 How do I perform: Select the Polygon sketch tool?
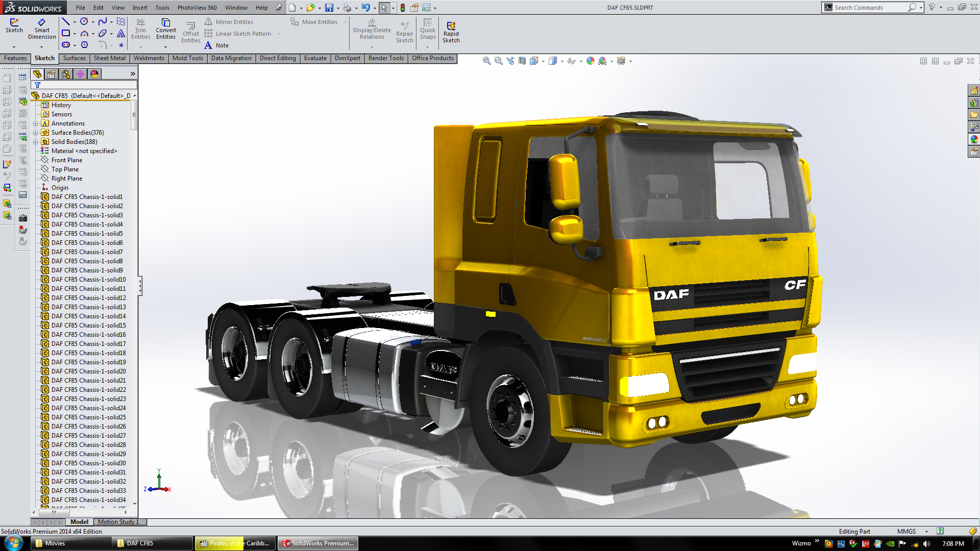84,45
